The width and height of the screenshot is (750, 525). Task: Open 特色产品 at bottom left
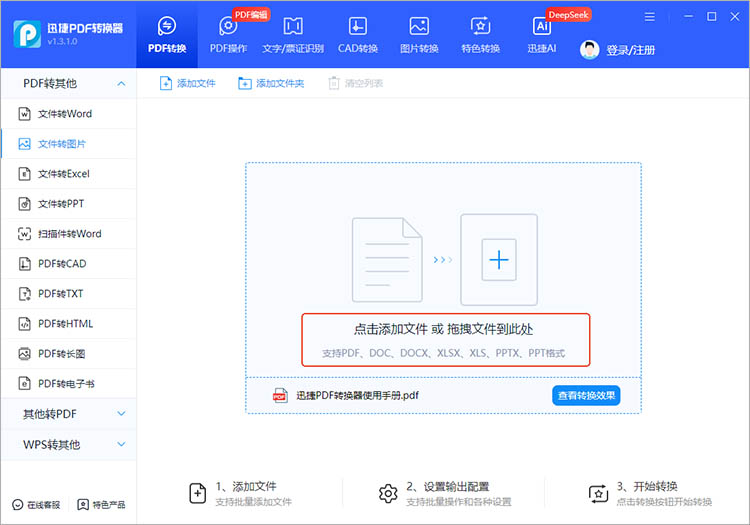point(101,505)
